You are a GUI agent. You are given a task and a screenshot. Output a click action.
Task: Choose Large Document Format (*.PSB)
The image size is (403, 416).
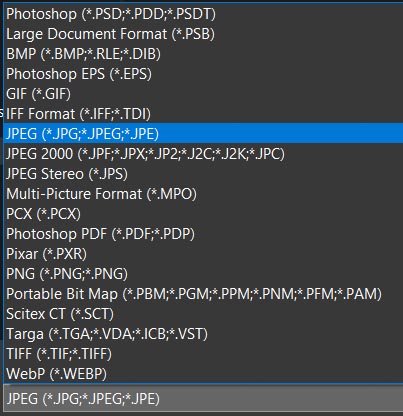tap(203, 34)
